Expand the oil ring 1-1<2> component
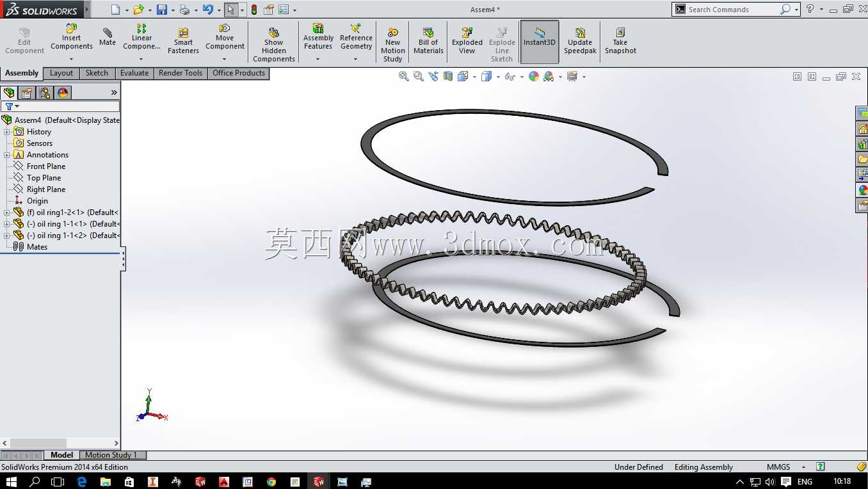The image size is (868, 489). pyautogui.click(x=7, y=236)
